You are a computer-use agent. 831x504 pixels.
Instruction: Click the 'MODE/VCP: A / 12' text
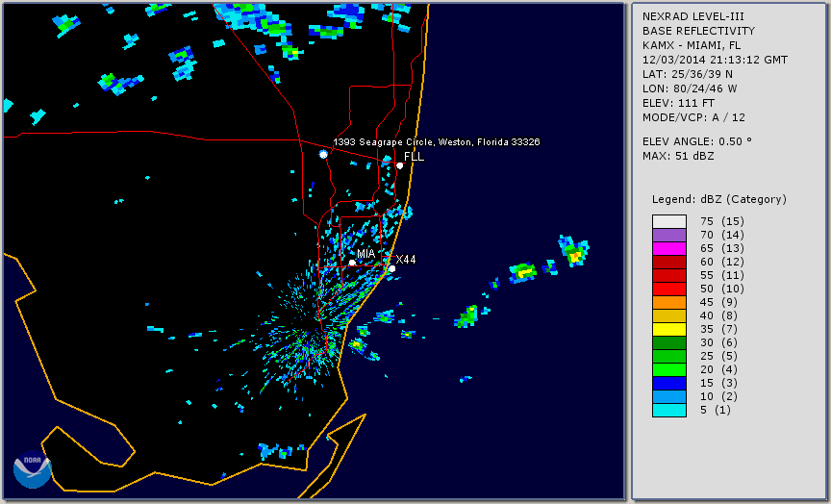[693, 117]
